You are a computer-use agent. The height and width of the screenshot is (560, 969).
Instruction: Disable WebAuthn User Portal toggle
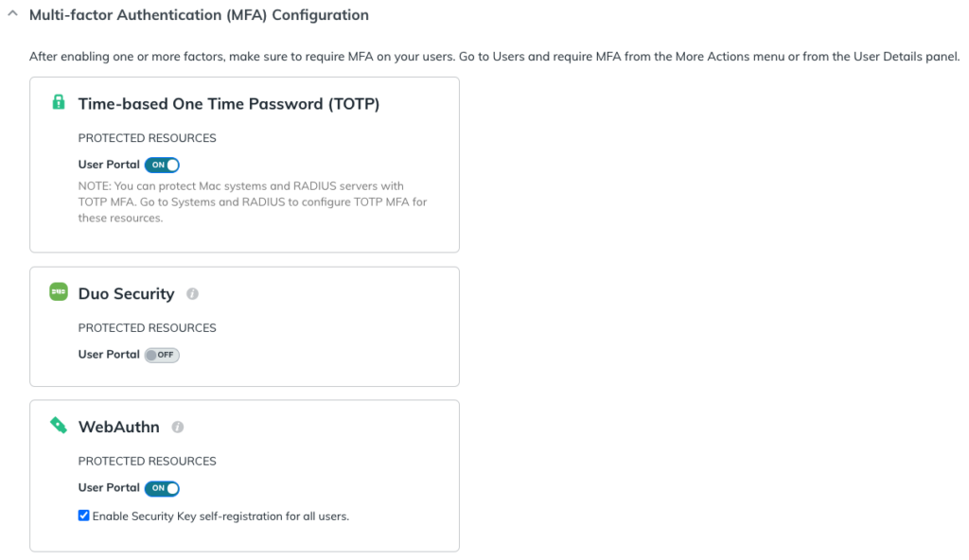coord(162,488)
